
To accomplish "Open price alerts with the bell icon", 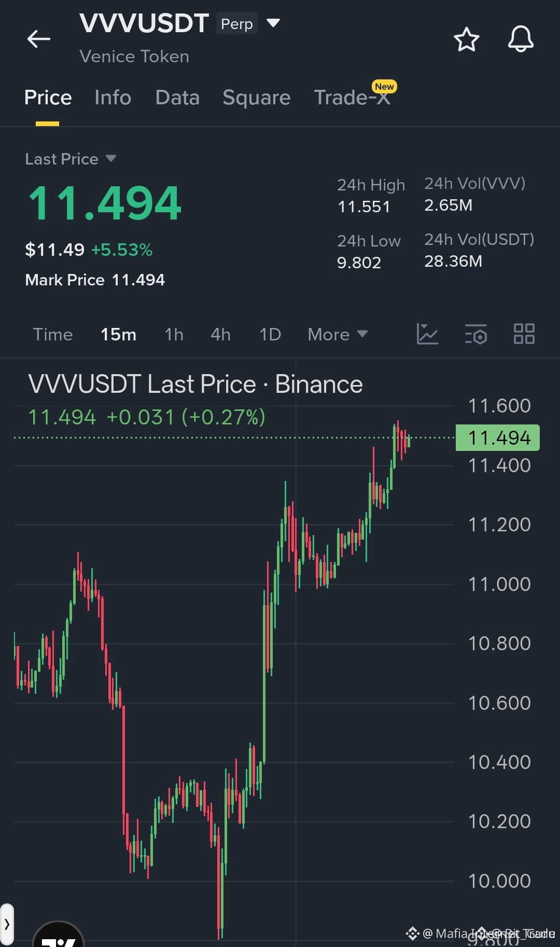I will (x=521, y=39).
